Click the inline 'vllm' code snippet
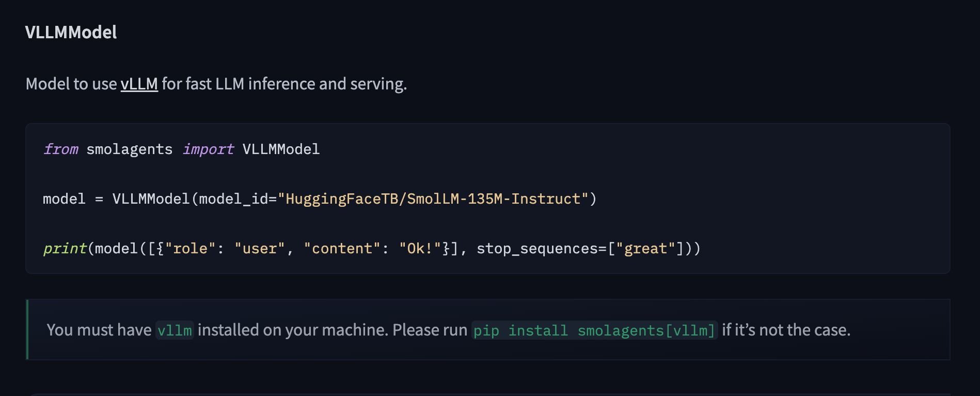 (x=175, y=330)
